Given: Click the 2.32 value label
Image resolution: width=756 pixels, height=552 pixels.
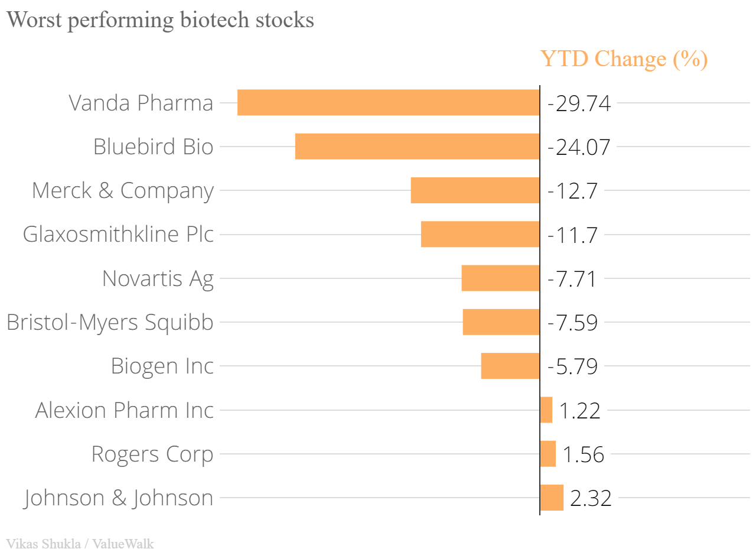Looking at the screenshot, I should click(591, 498).
